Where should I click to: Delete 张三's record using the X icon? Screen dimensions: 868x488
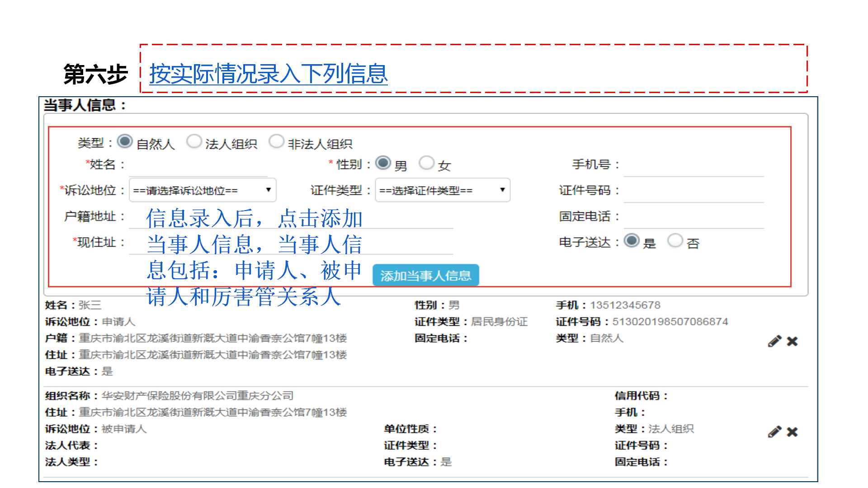[x=792, y=342]
